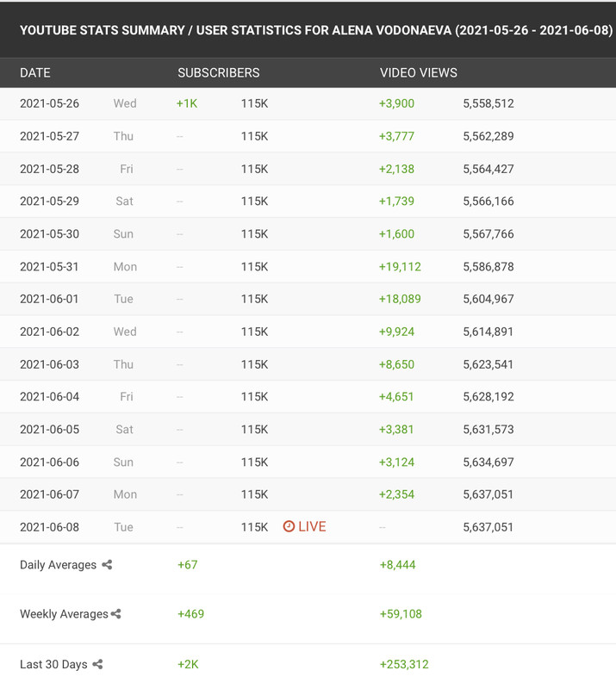Select the date 2021-05-26
This screenshot has height=689, width=616.
tap(50, 103)
